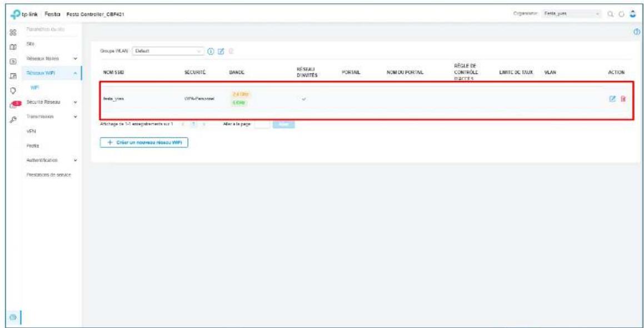644x328 pixels.
Task: Open the Site settings menu item
Action: coord(30,43)
